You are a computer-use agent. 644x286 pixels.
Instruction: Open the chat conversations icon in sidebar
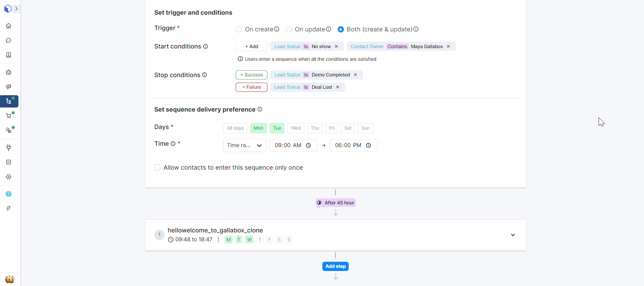tap(9, 41)
